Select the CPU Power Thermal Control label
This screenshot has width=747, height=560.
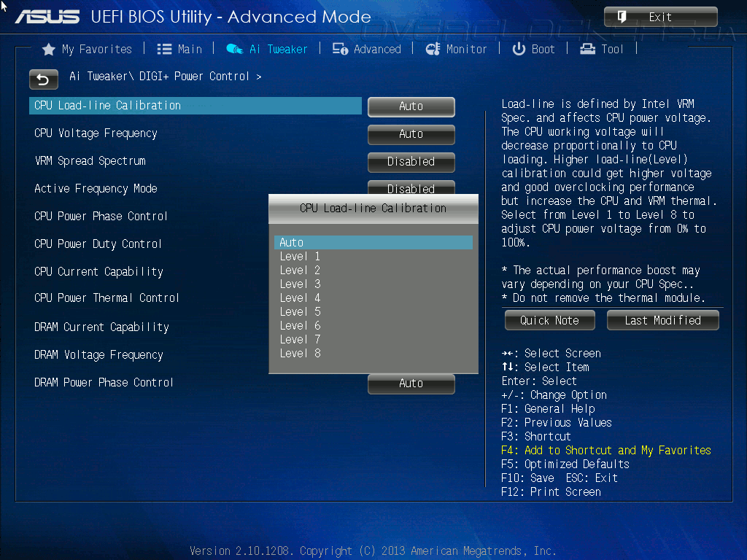pyautogui.click(x=107, y=298)
